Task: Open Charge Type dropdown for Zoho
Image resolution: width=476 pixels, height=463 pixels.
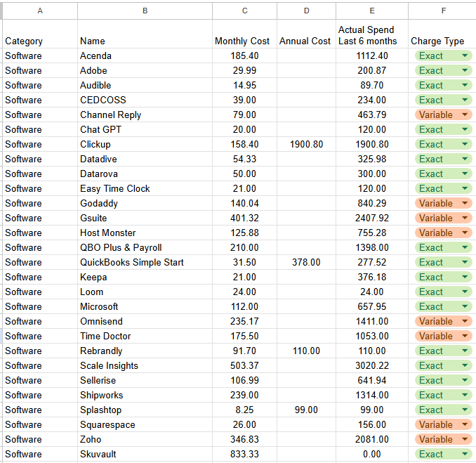Action: [443, 439]
